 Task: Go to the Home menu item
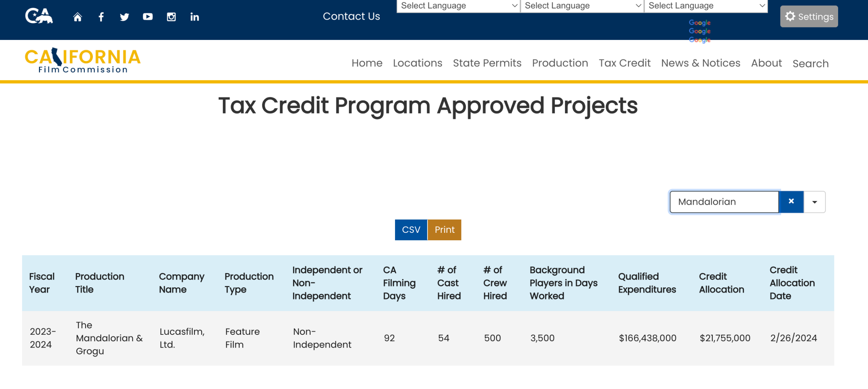tap(367, 63)
